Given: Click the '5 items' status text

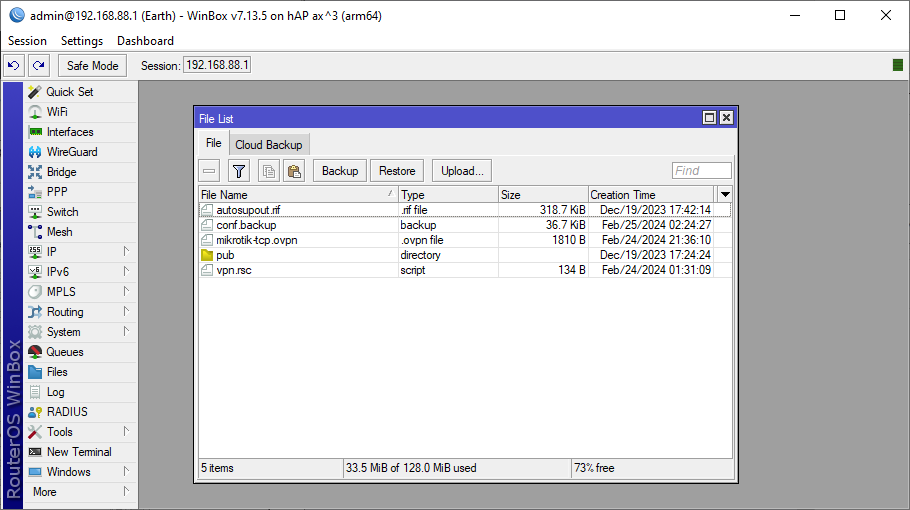Looking at the screenshot, I should 218,468.
